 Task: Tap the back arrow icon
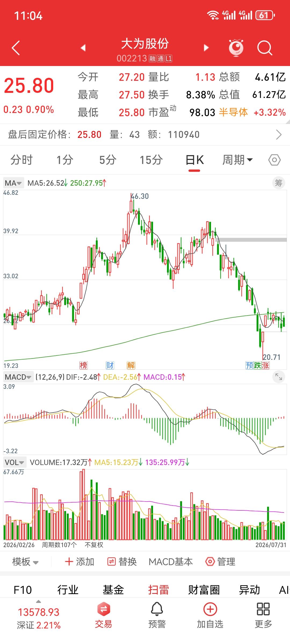pos(16,48)
